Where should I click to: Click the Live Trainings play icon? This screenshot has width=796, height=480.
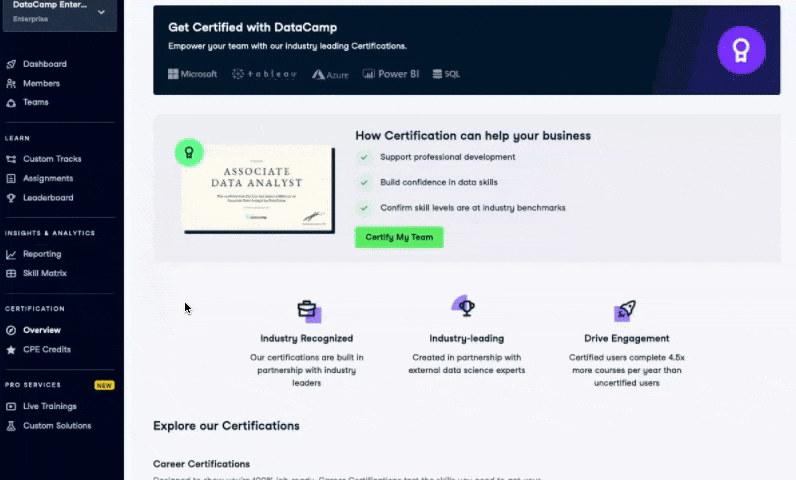pos(11,406)
